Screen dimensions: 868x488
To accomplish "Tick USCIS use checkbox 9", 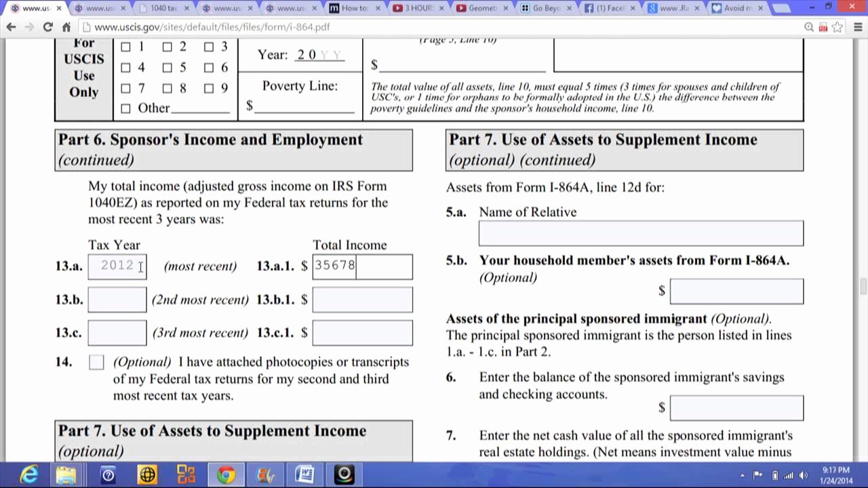I will pyautogui.click(x=209, y=88).
